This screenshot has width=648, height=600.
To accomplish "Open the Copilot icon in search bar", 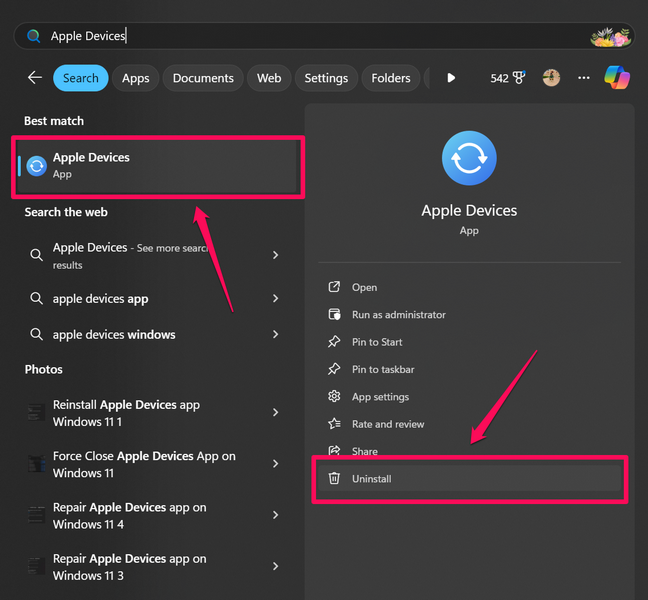I will pyautogui.click(x=617, y=78).
